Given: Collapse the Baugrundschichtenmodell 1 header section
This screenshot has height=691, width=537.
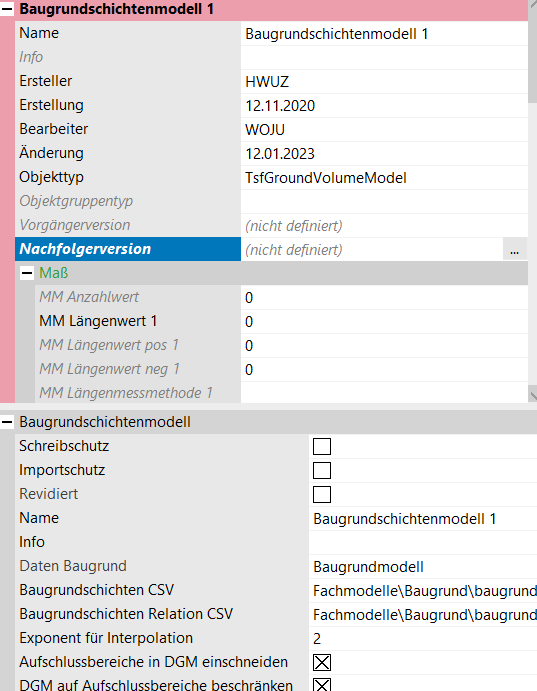Looking at the screenshot, I should pyautogui.click(x=7, y=9).
